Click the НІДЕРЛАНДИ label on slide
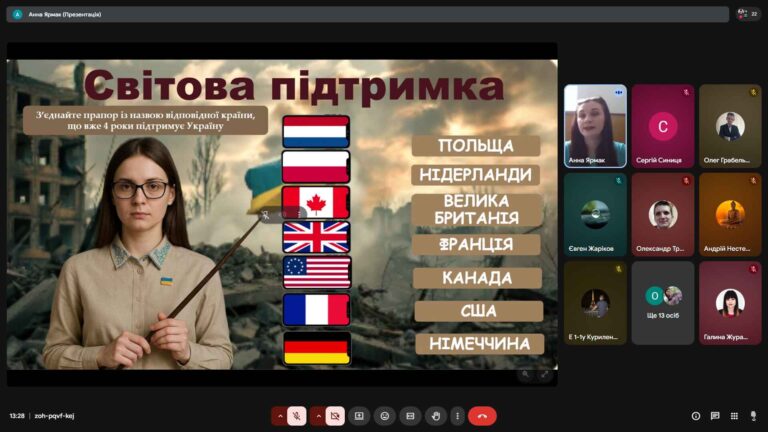 (x=476, y=175)
